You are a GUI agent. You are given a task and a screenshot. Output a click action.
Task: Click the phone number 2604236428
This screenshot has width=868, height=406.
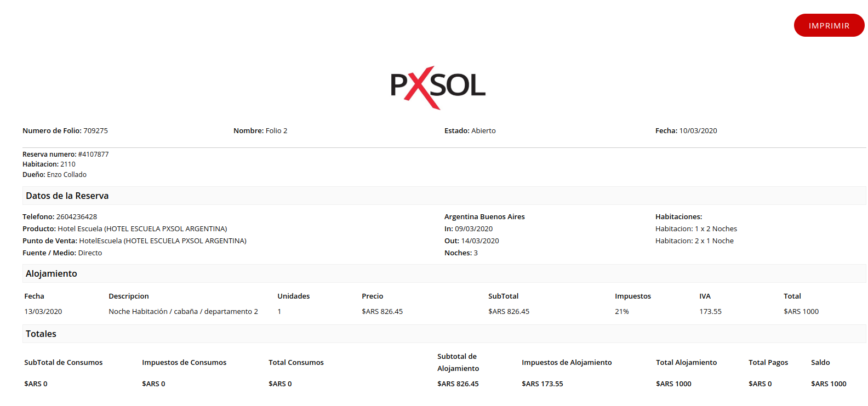(x=76, y=217)
